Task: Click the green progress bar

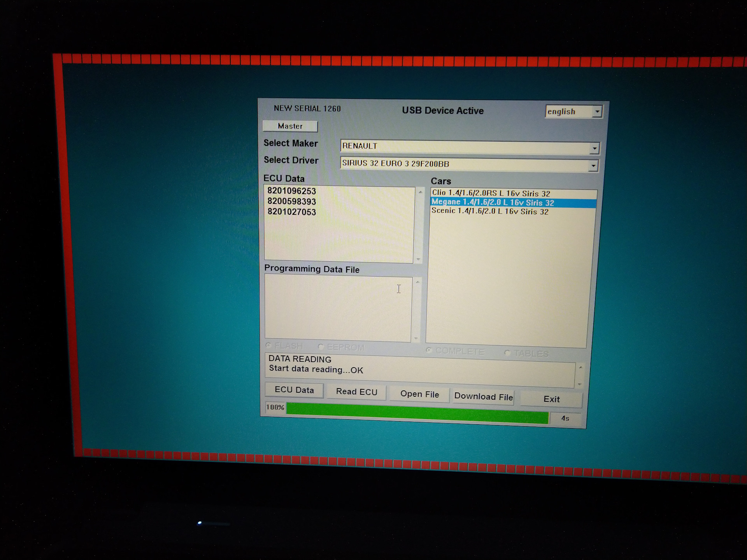Action: [x=417, y=413]
